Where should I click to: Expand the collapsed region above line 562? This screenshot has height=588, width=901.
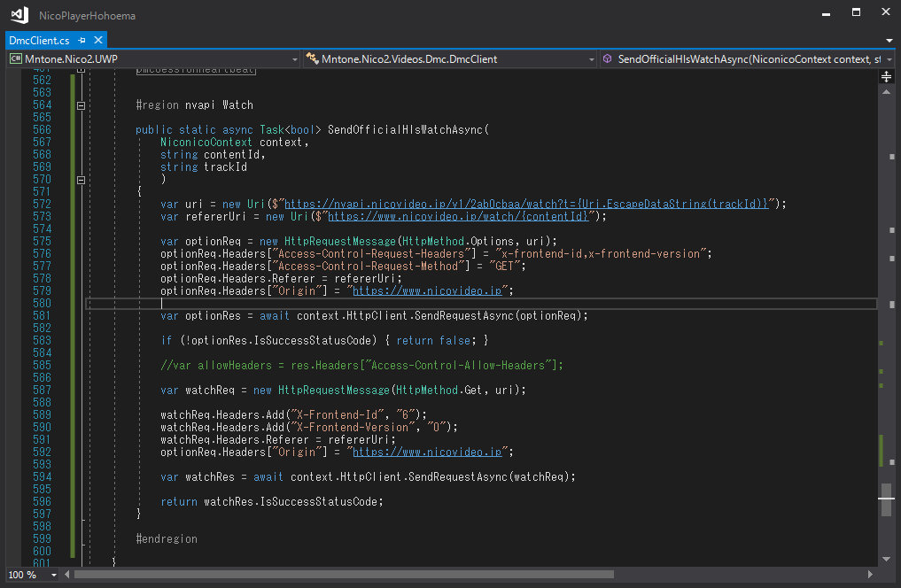81,67
